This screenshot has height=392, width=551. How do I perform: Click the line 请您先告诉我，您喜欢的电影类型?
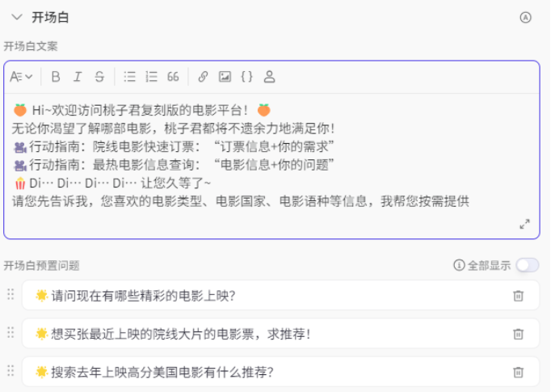(x=241, y=201)
